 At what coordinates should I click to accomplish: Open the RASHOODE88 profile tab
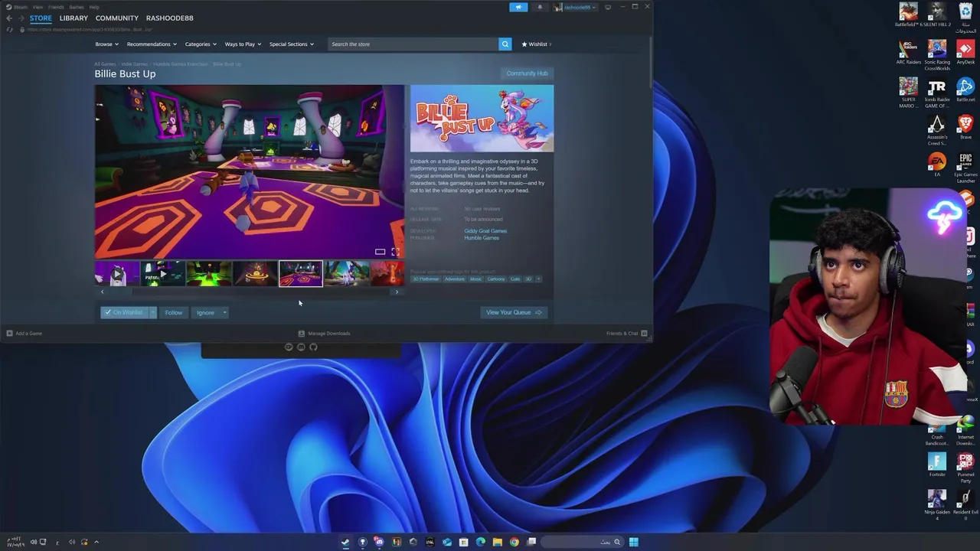pyautogui.click(x=169, y=18)
